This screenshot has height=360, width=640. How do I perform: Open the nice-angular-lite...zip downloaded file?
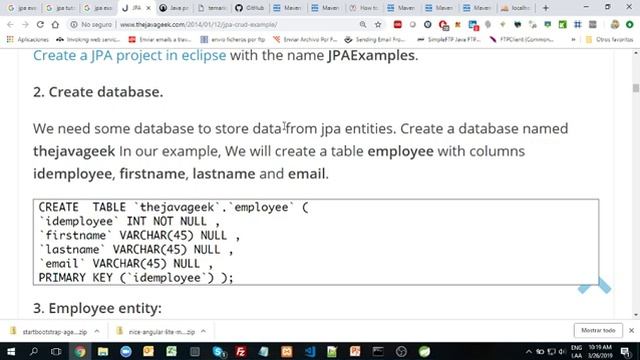point(156,331)
